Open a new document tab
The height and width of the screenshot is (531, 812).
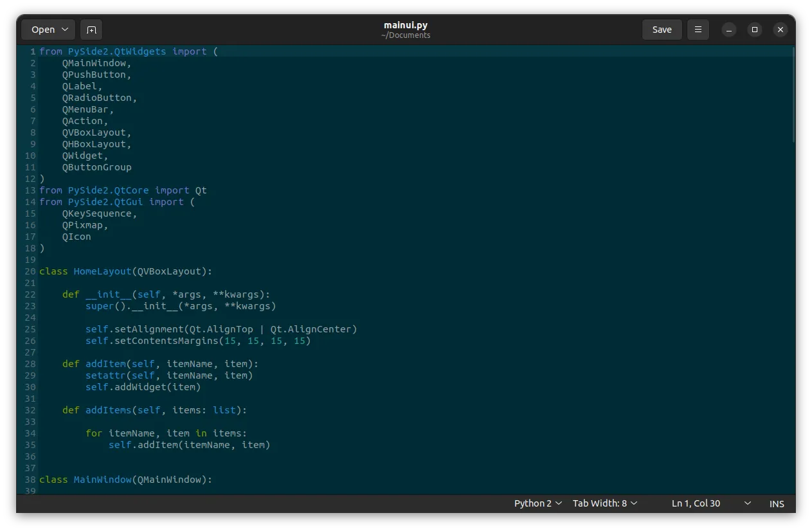91,29
